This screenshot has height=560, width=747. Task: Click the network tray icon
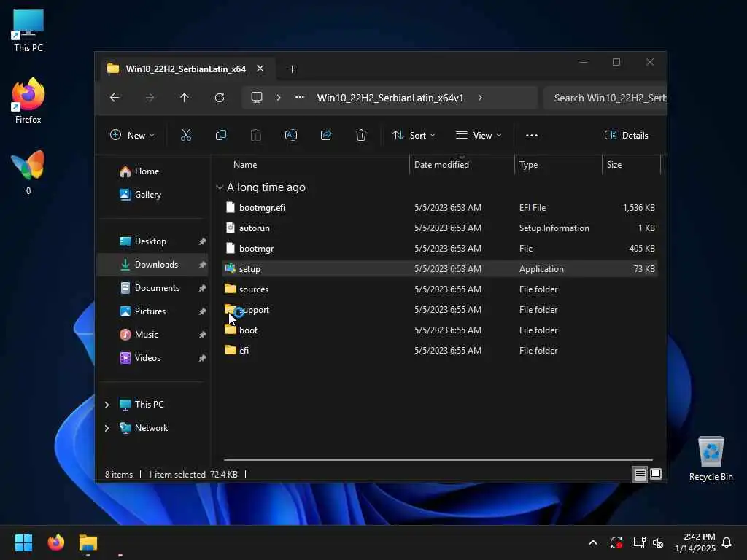[x=639, y=542]
